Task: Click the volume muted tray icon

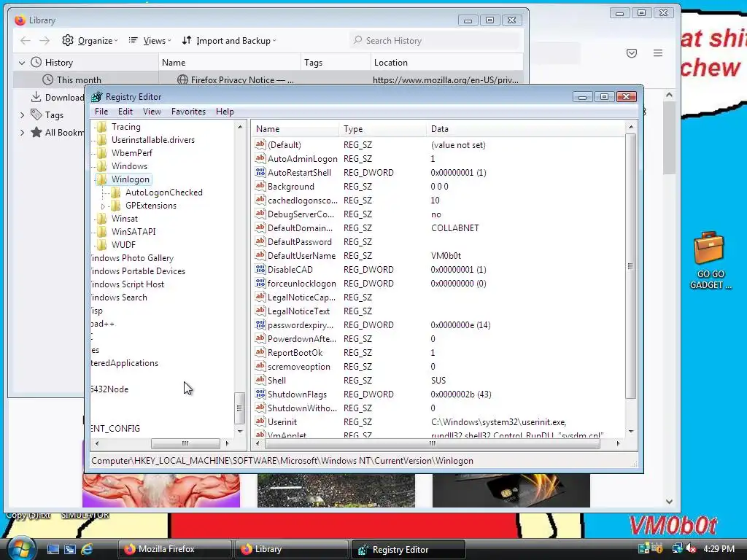Action: [x=691, y=548]
